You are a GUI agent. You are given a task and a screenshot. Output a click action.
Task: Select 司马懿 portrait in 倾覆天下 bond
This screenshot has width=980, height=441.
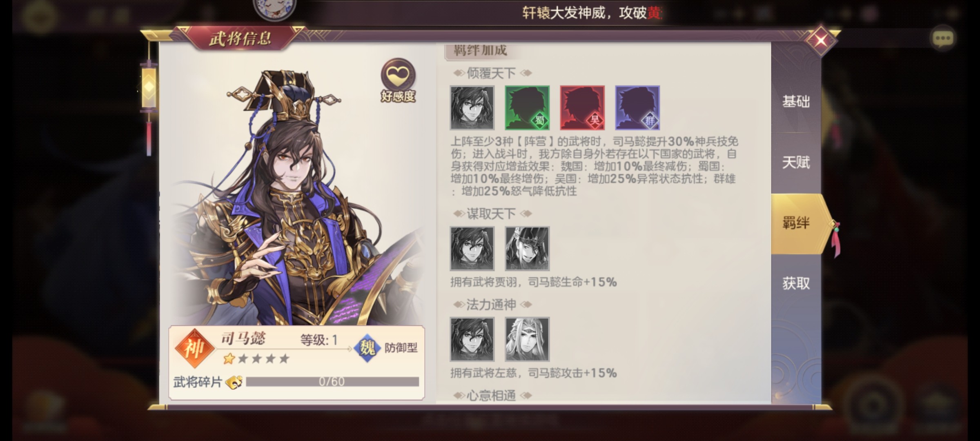pyautogui.click(x=472, y=108)
